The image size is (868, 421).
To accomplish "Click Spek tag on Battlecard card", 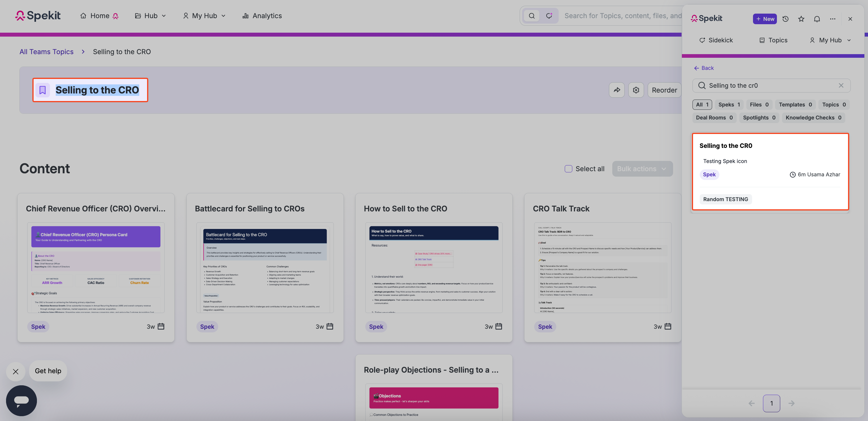I will click(207, 327).
